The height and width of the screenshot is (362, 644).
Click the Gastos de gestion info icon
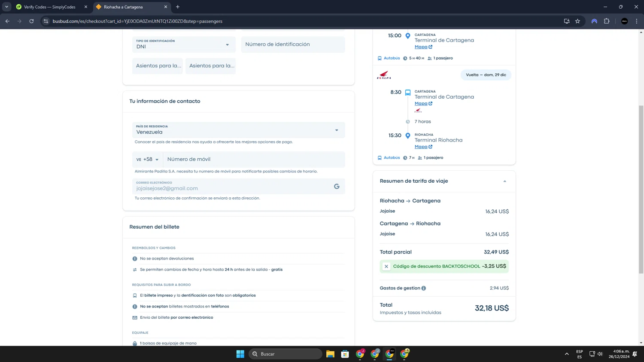pos(424,288)
